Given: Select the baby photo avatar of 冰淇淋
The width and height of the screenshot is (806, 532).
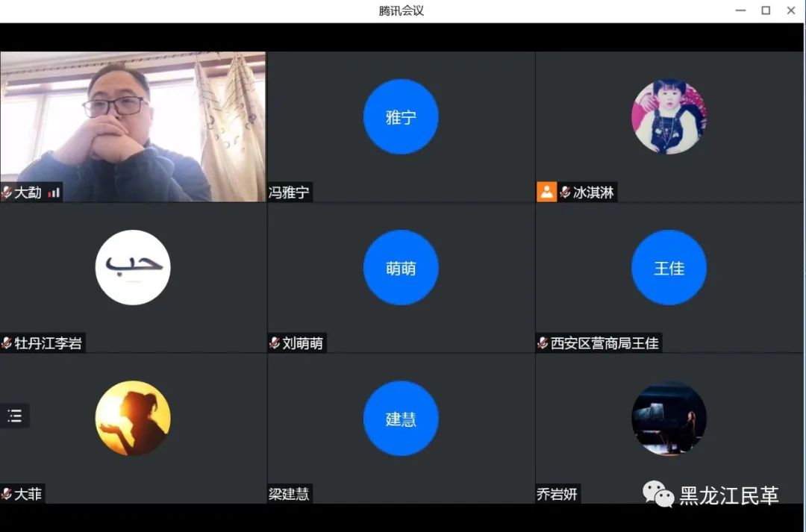Looking at the screenshot, I should tap(669, 116).
